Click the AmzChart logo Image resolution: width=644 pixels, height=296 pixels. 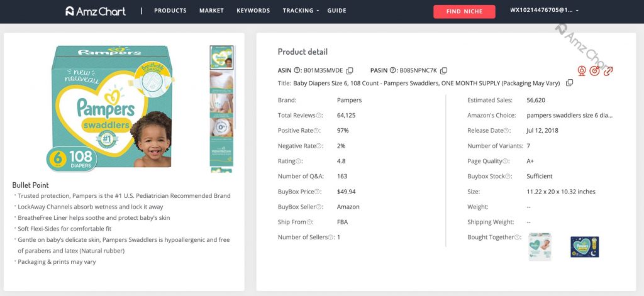pos(96,11)
